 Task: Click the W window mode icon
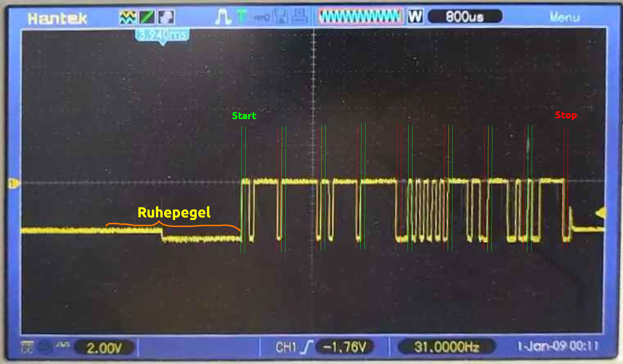click(415, 17)
